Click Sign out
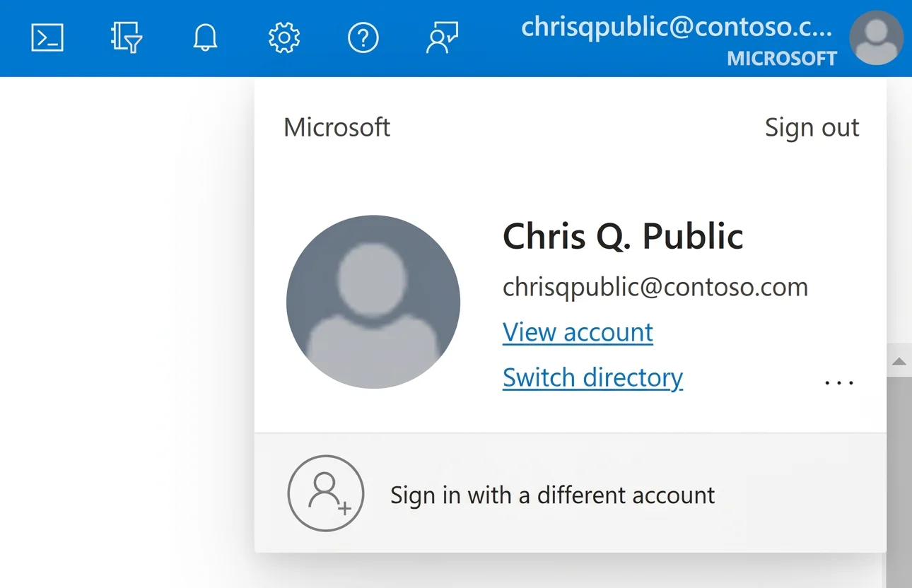 tap(812, 127)
